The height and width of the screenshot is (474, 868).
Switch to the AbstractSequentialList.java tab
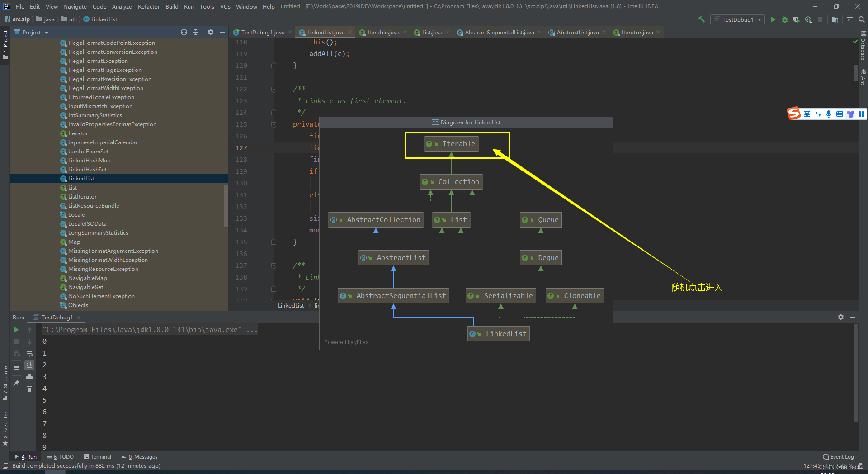click(499, 32)
